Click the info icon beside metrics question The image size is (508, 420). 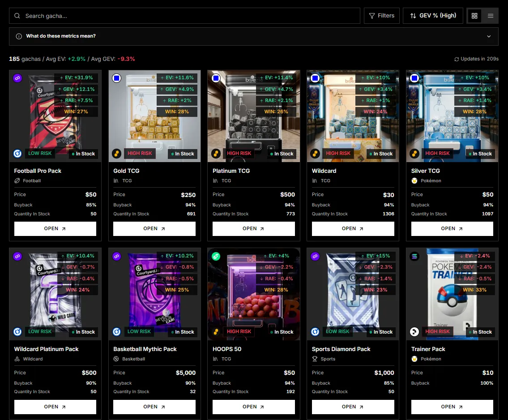coord(19,36)
